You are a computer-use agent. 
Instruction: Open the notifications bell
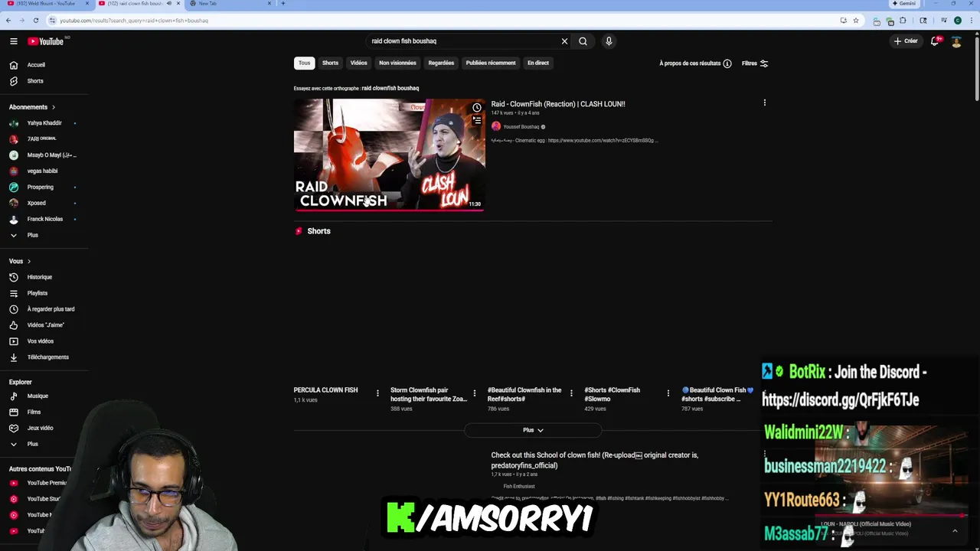tap(935, 41)
